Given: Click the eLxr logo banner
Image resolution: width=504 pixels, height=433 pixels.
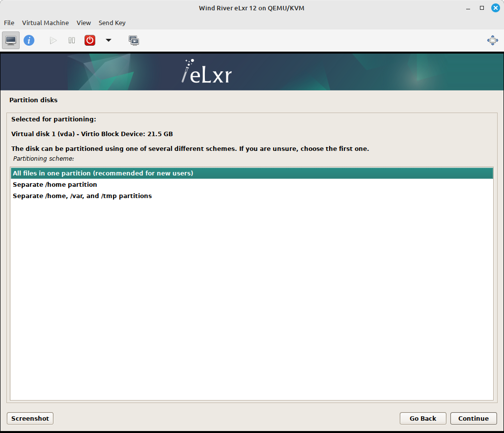Looking at the screenshot, I should pos(206,71).
